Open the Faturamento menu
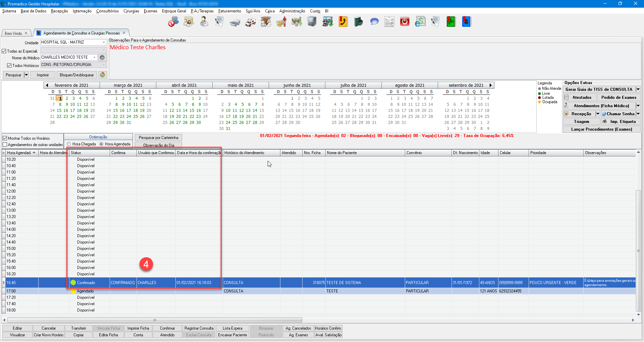Image resolution: width=644 pixels, height=342 pixels. 229,11
